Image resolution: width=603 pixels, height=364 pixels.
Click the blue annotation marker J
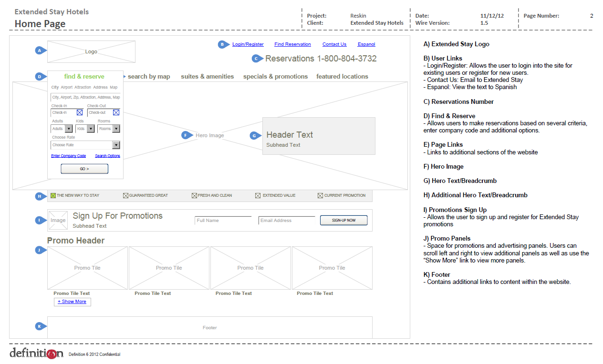(x=40, y=250)
